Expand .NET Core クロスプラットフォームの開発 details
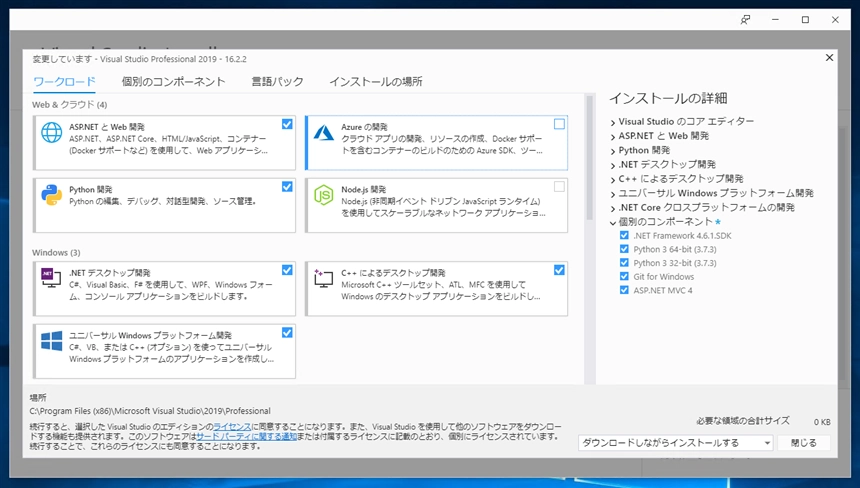Viewport: 860px width, 488px height. pyautogui.click(x=613, y=208)
